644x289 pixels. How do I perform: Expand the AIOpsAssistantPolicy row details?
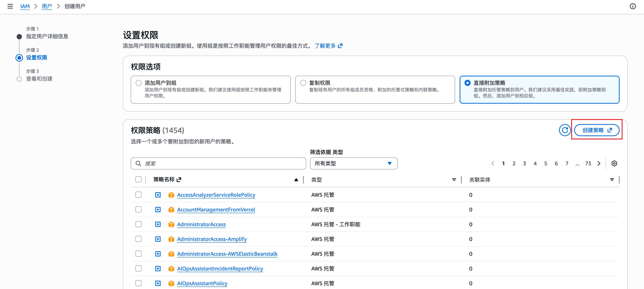[x=158, y=283]
